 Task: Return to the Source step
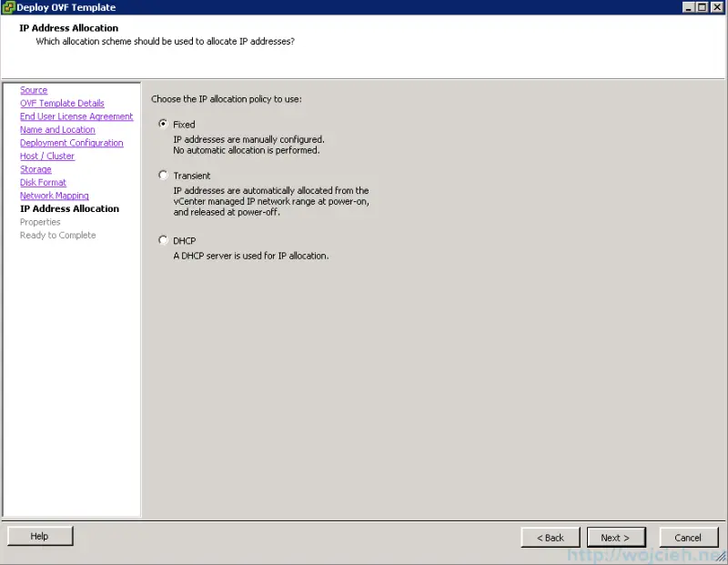point(33,89)
